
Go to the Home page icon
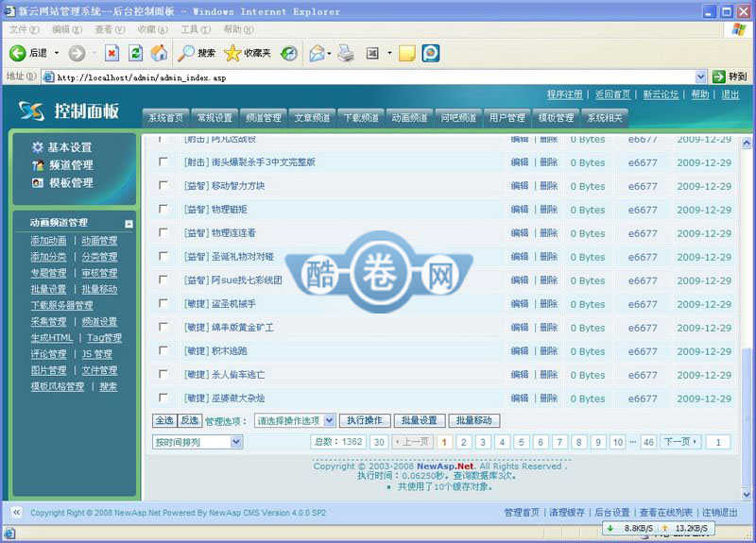tap(159, 53)
